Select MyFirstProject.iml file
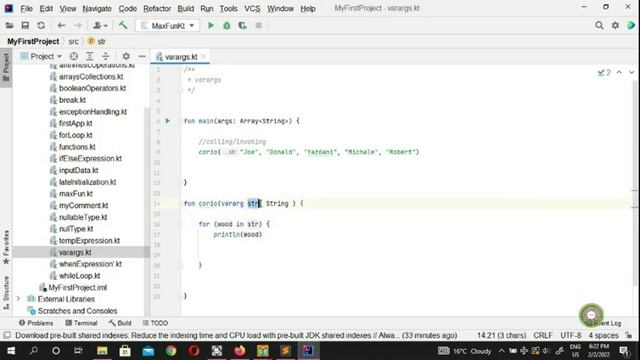 click(x=78, y=287)
